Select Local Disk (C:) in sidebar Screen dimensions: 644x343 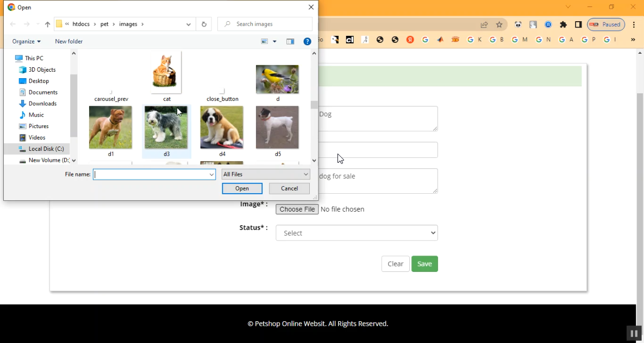click(46, 149)
